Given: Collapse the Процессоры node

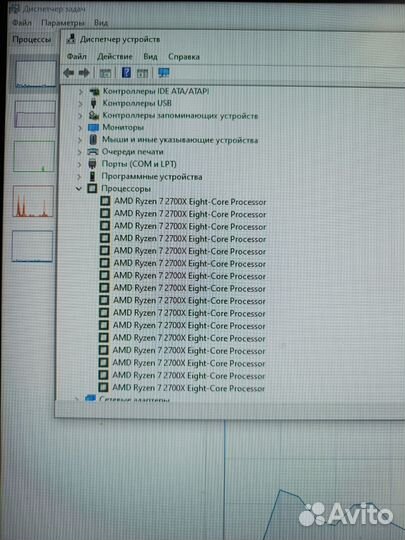Looking at the screenshot, I should (x=79, y=189).
